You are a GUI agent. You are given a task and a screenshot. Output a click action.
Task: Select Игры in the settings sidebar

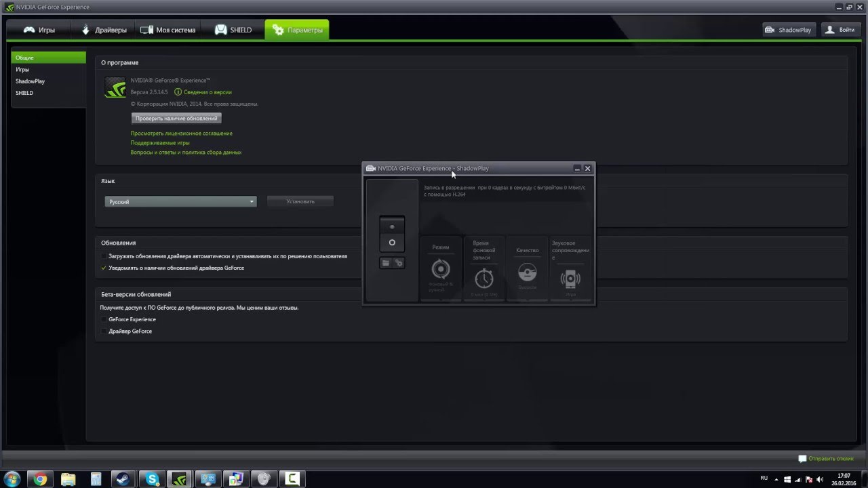[49, 69]
